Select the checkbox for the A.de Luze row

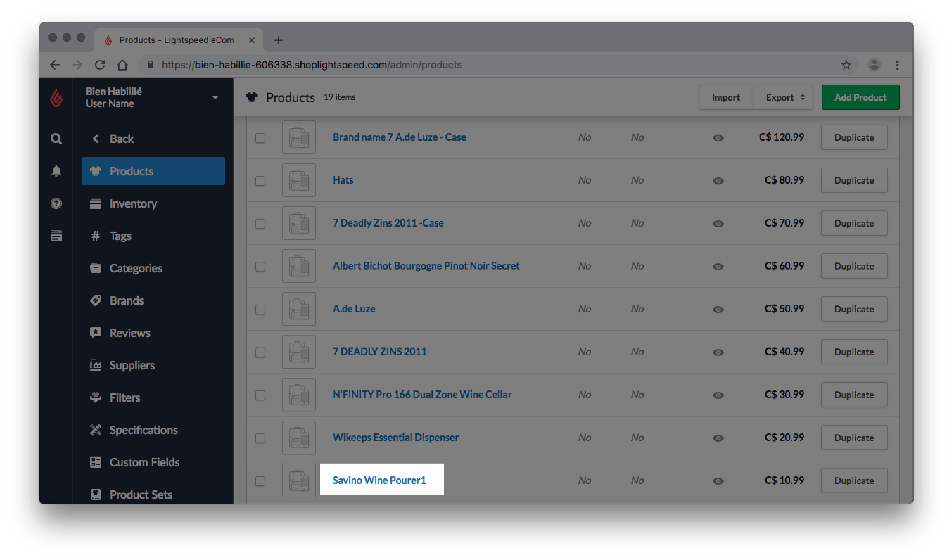260,310
